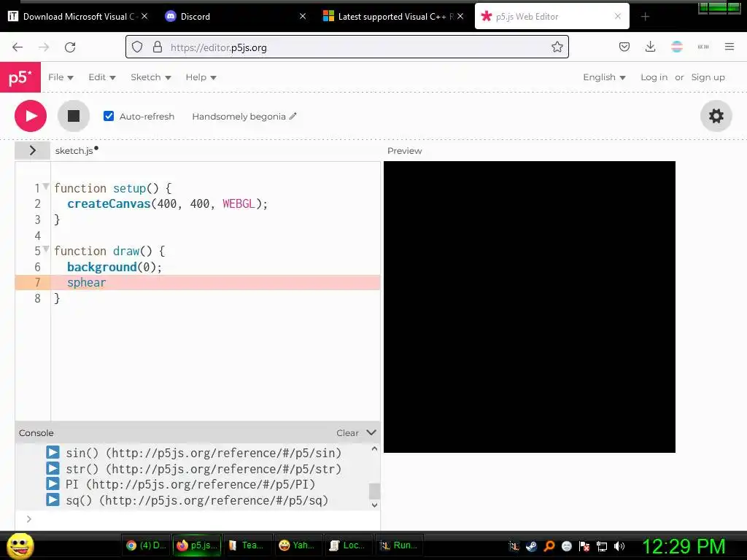Collapse the setup function fold arrow
The width and height of the screenshot is (747, 560).
click(x=46, y=186)
